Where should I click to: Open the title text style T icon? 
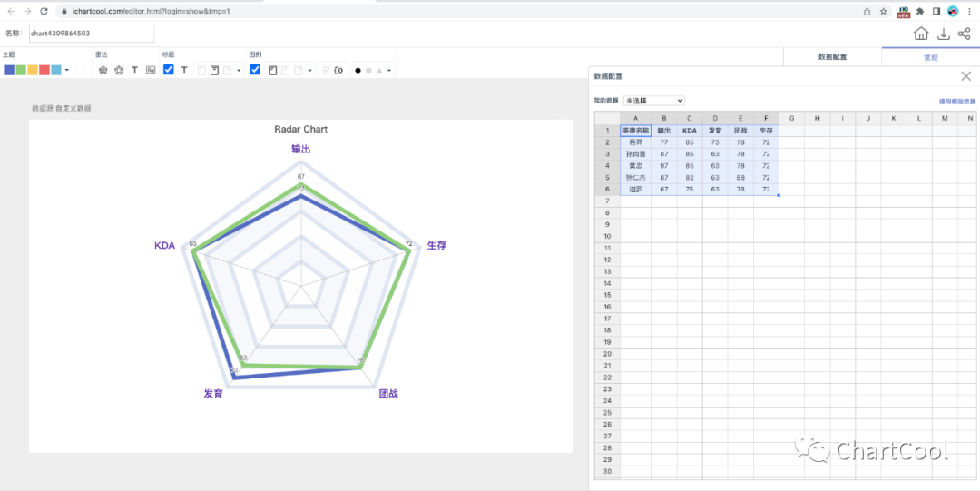(184, 70)
